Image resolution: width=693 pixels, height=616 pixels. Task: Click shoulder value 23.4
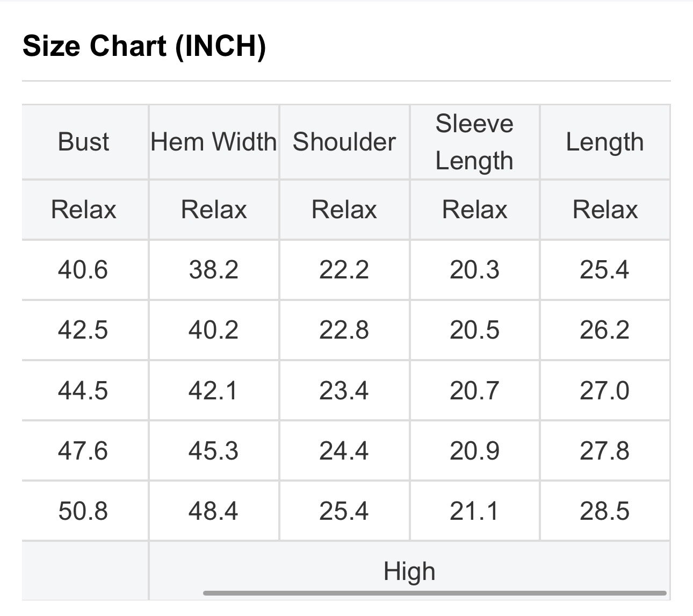(x=344, y=390)
